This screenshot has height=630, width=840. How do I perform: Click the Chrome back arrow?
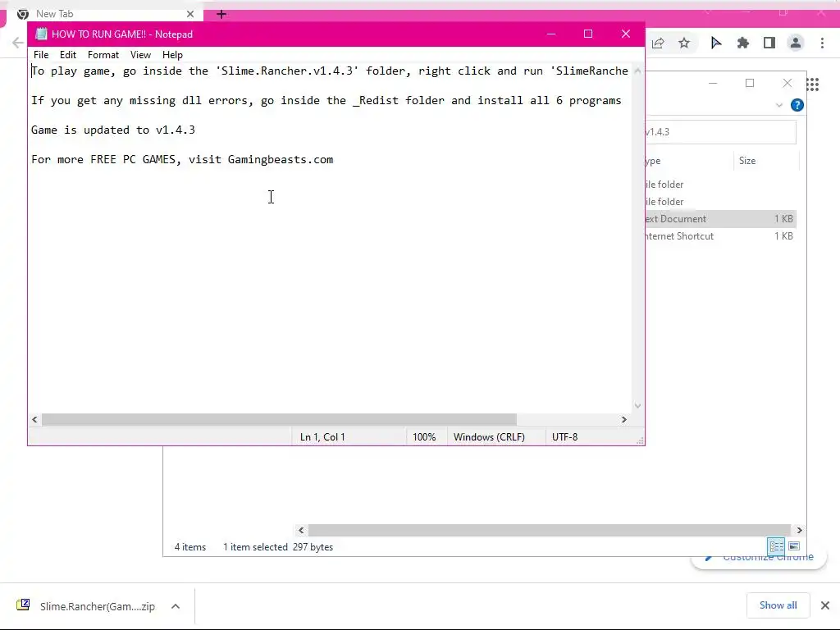[x=18, y=43]
